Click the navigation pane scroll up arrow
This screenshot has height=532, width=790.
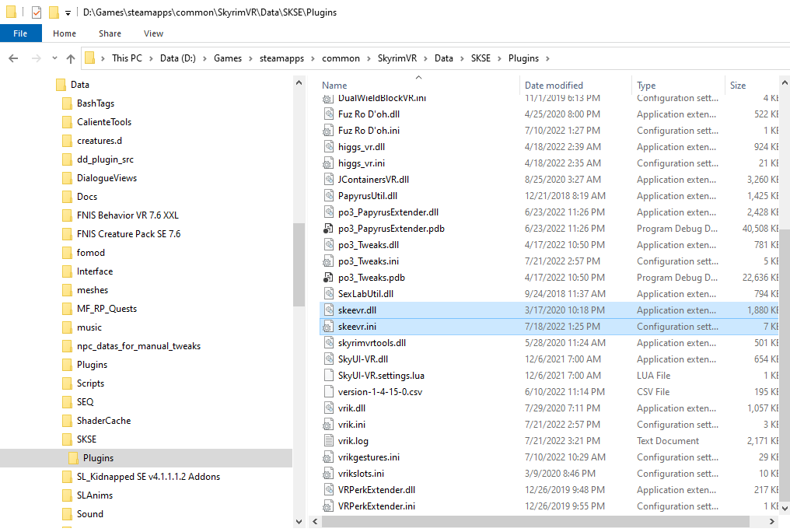pyautogui.click(x=299, y=82)
